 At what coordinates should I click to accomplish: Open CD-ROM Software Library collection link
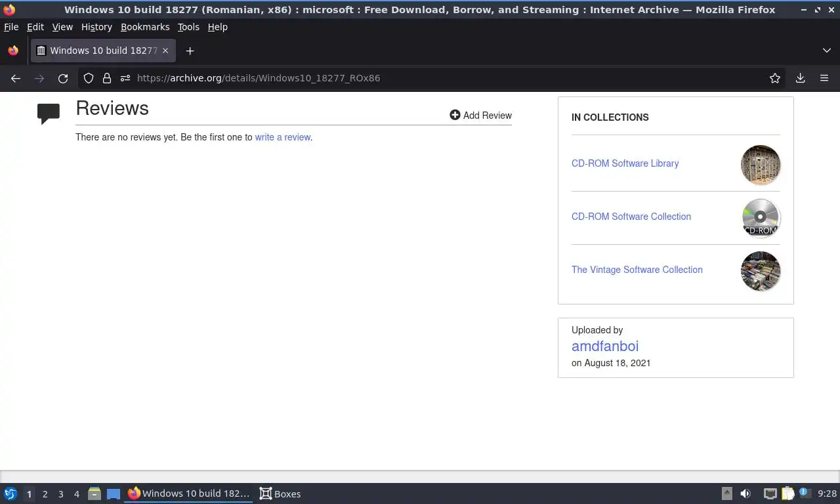pyautogui.click(x=625, y=163)
